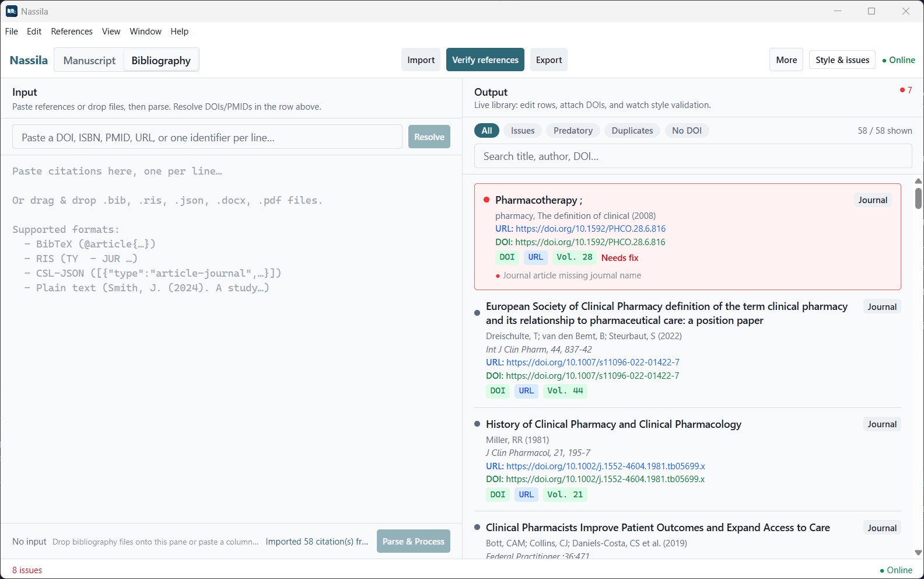
Task: Click the Import button
Action: [421, 60]
